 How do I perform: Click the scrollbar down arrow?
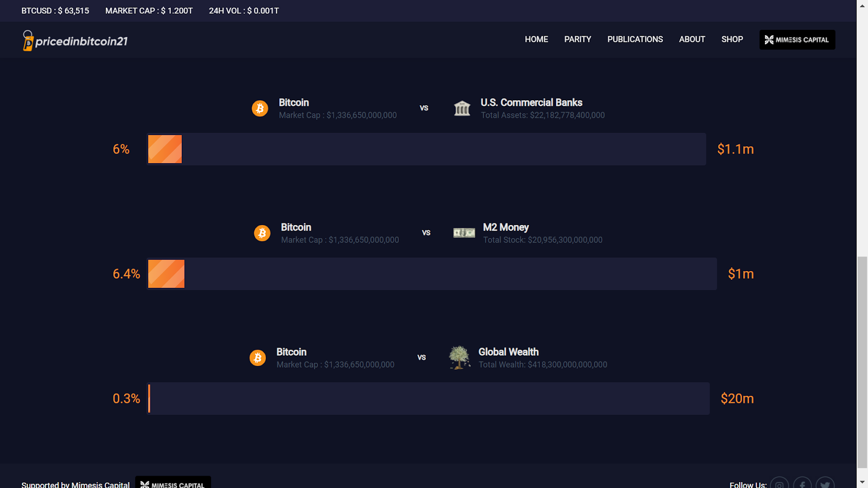pyautogui.click(x=863, y=482)
